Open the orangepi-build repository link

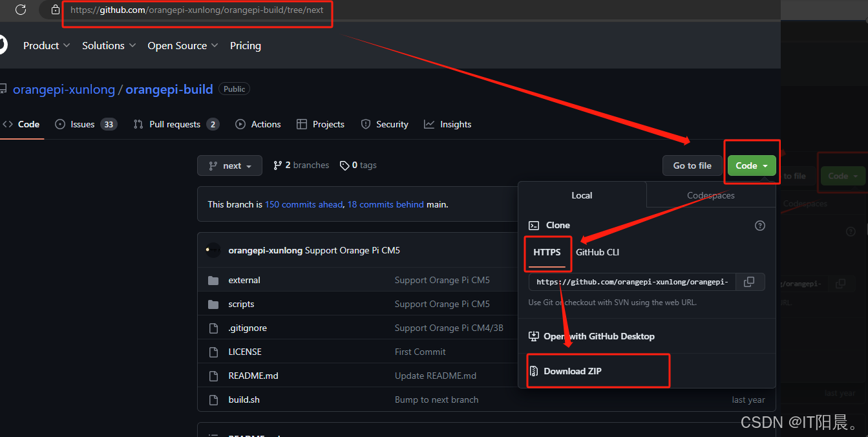coord(169,89)
